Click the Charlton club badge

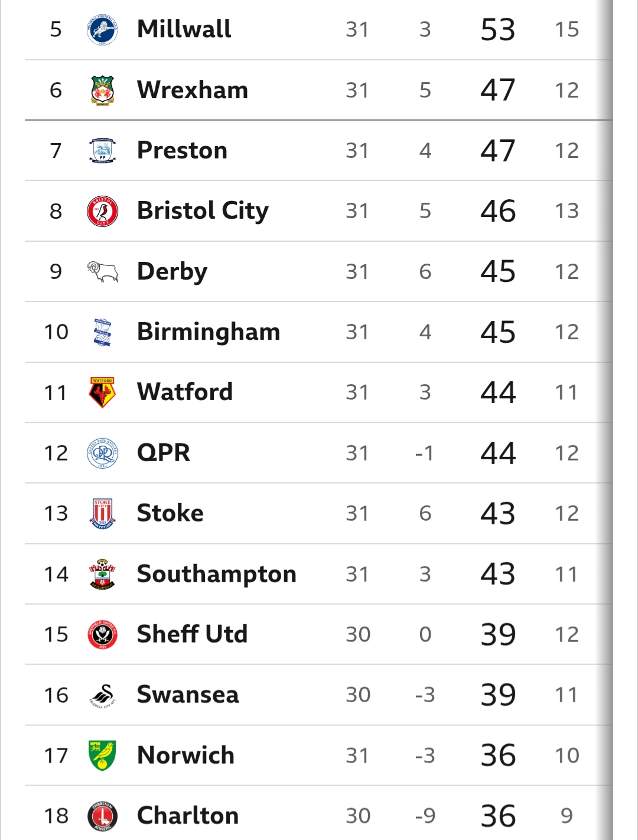[102, 816]
